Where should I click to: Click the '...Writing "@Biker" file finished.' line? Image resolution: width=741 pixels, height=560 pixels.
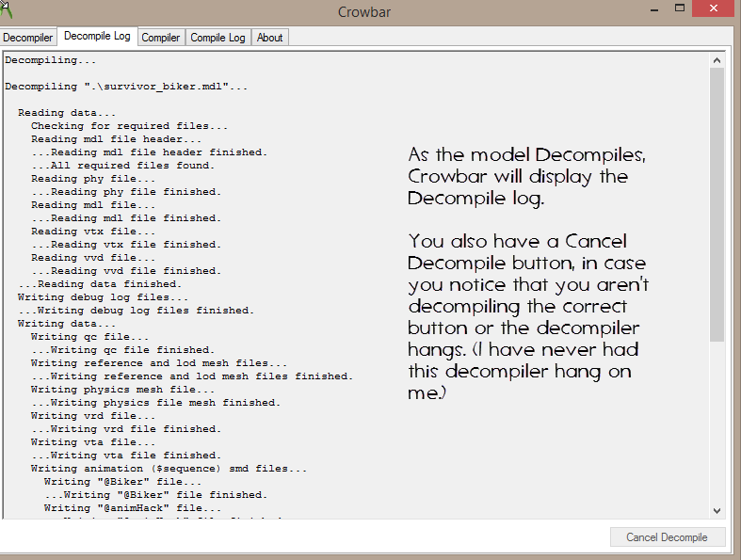point(156,495)
